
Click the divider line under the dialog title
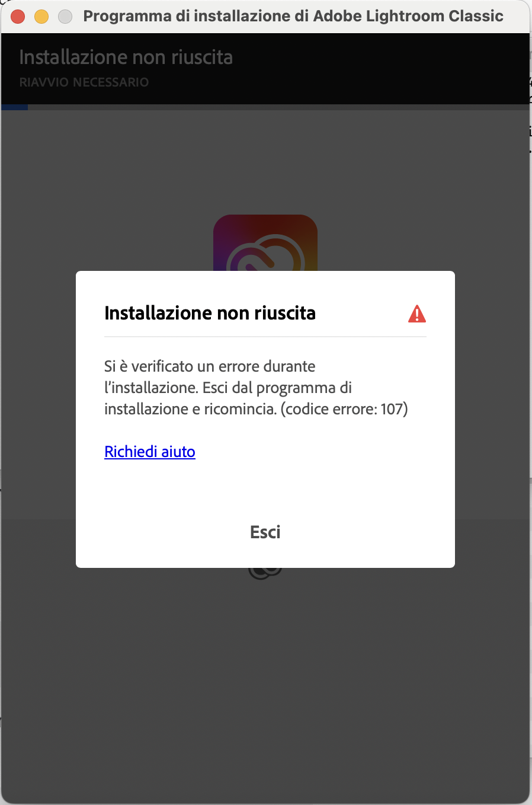pos(265,337)
